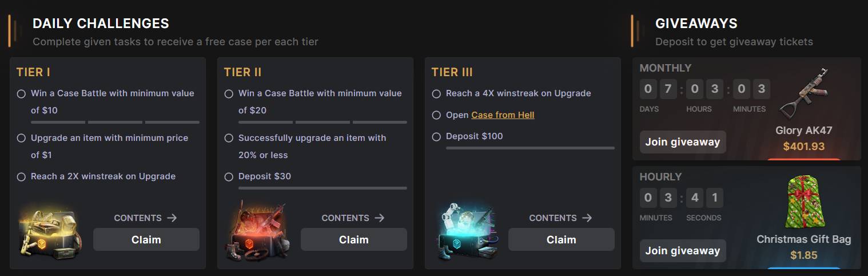Click the Tier III Contents arrow icon

pyautogui.click(x=587, y=218)
